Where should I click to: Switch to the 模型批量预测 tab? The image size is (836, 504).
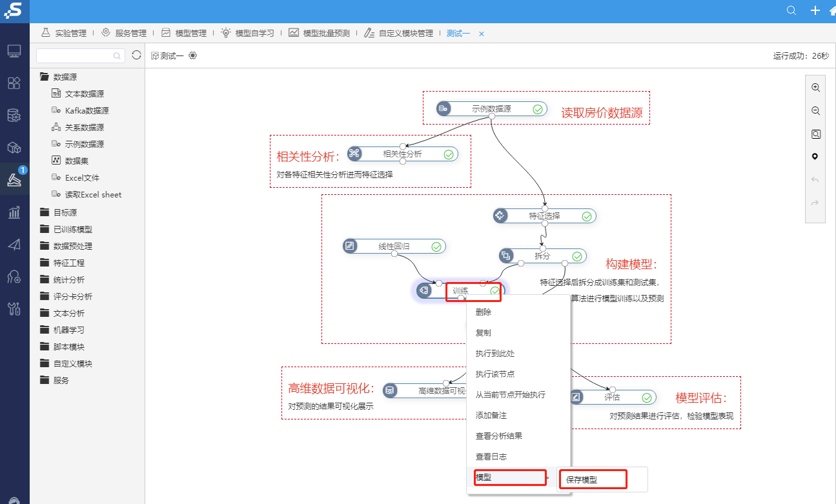pos(320,33)
